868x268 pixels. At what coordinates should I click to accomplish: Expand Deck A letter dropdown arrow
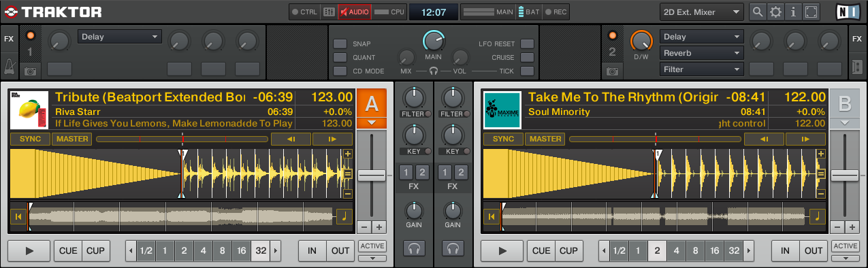coord(372,123)
